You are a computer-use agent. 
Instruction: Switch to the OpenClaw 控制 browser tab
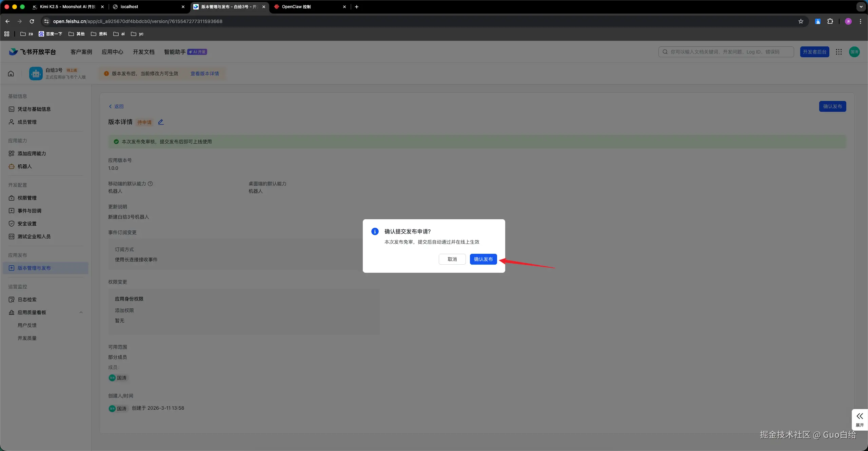pos(296,7)
